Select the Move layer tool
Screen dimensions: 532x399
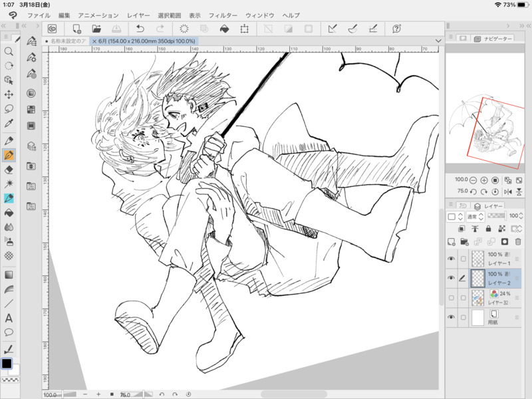coord(9,94)
